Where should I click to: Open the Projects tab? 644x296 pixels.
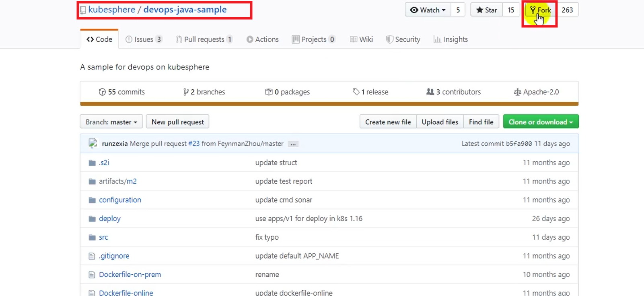[314, 39]
